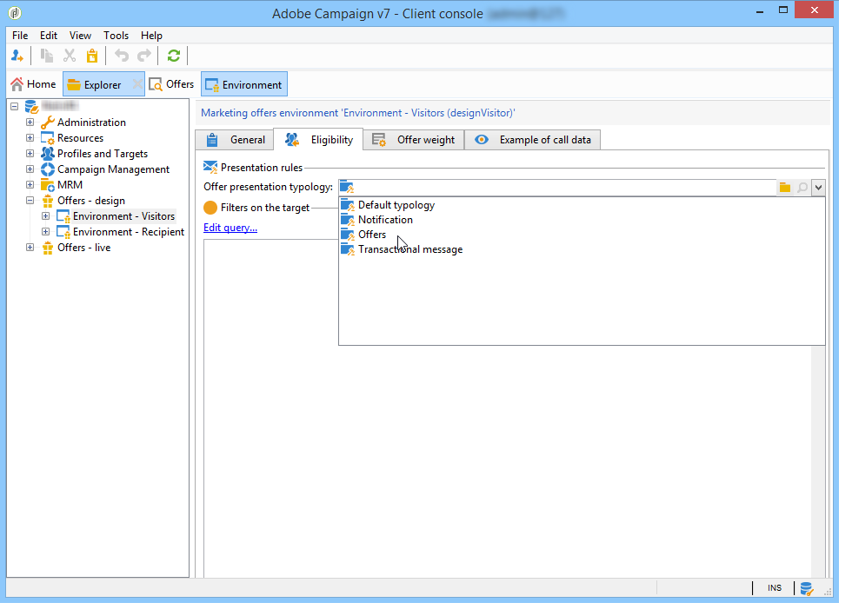Select Offers - design folder
Screen dimensions: 852x616
click(91, 201)
